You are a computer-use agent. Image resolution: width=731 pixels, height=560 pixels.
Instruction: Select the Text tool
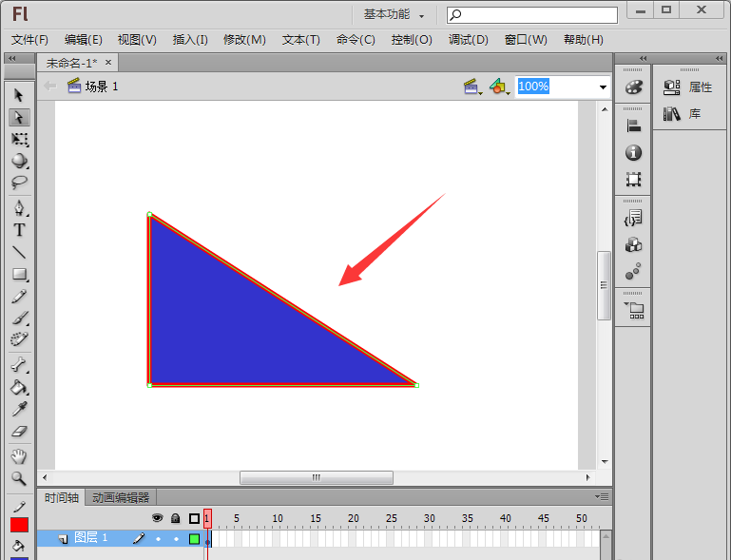click(19, 230)
